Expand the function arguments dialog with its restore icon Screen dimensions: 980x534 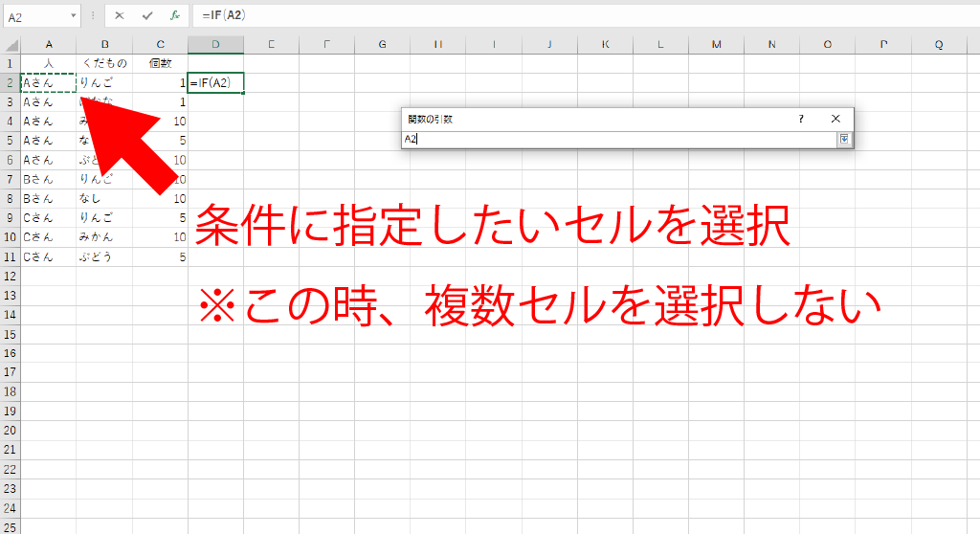coord(844,140)
